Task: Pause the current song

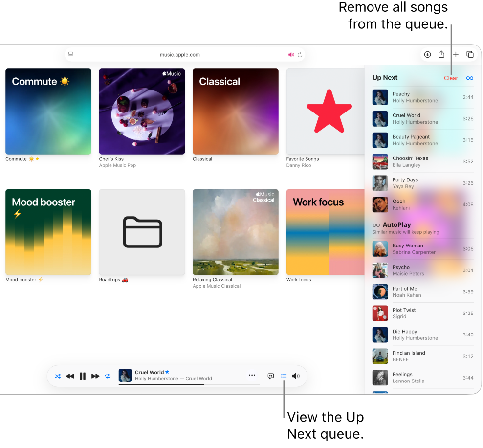Action: (x=83, y=376)
